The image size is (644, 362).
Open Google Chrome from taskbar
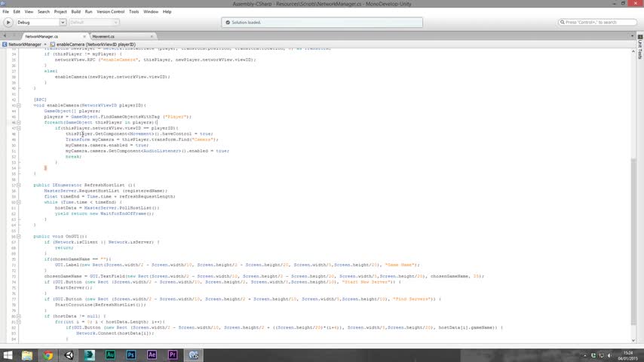point(48,355)
